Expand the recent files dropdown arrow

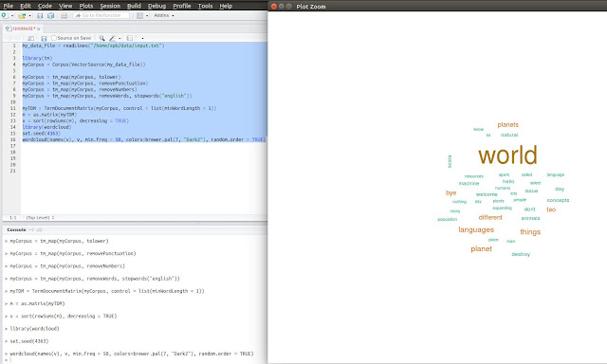[x=29, y=16]
